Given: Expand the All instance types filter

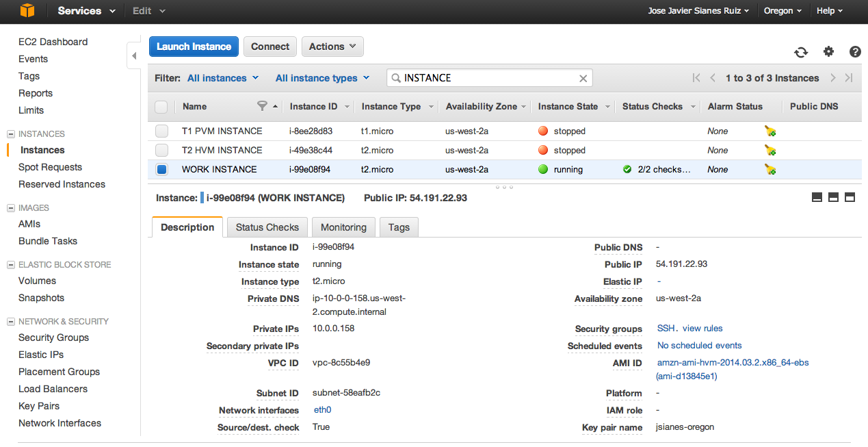Looking at the screenshot, I should coord(322,78).
